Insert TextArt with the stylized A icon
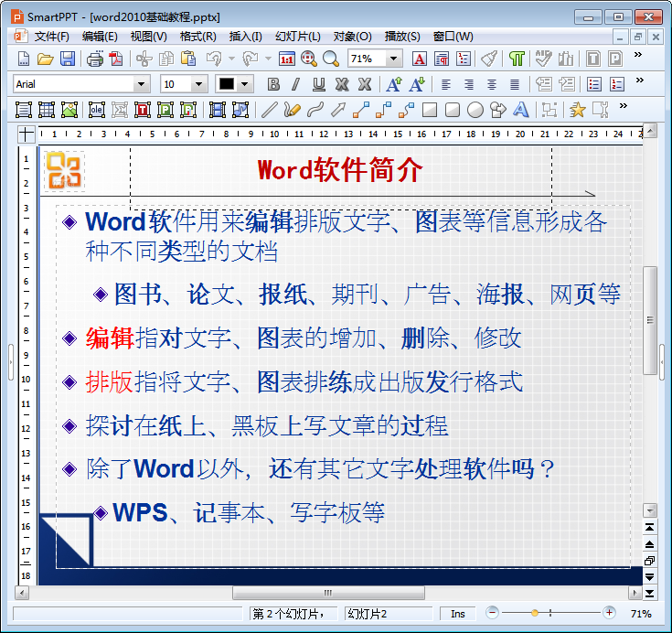Image resolution: width=672 pixels, height=633 pixels. coord(521,110)
